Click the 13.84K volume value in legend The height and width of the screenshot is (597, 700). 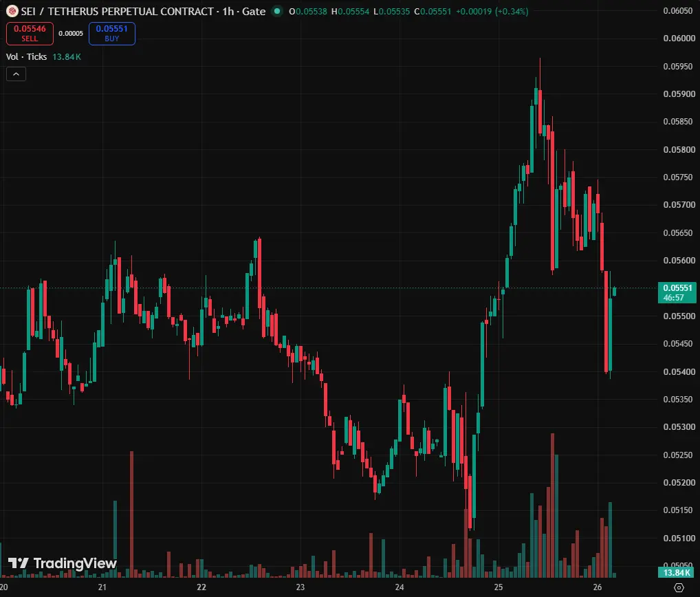(x=67, y=56)
